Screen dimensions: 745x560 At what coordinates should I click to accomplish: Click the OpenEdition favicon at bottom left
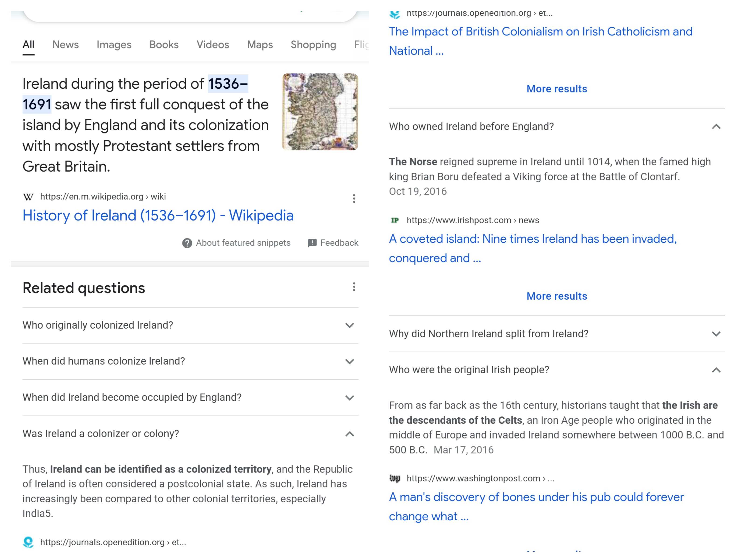[28, 542]
